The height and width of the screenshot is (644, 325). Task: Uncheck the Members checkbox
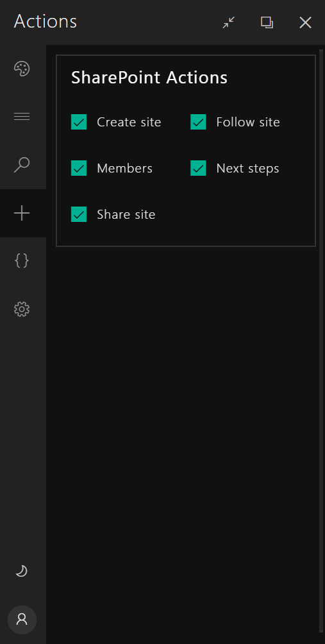point(79,168)
